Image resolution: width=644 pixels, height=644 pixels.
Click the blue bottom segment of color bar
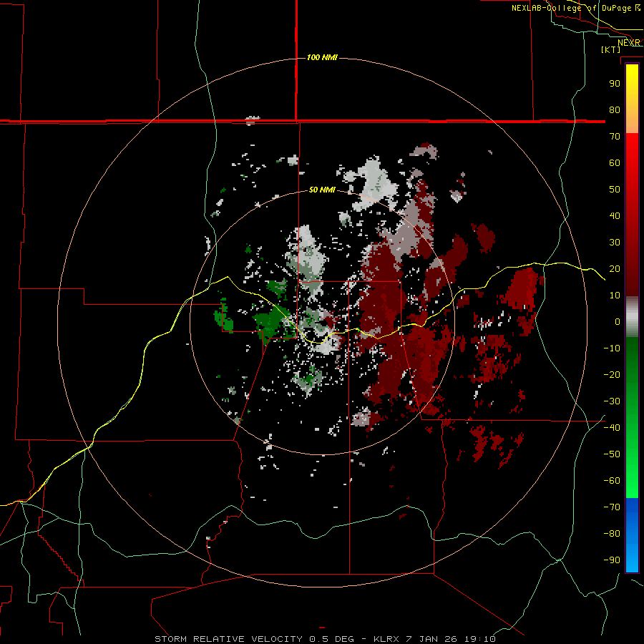(632, 535)
